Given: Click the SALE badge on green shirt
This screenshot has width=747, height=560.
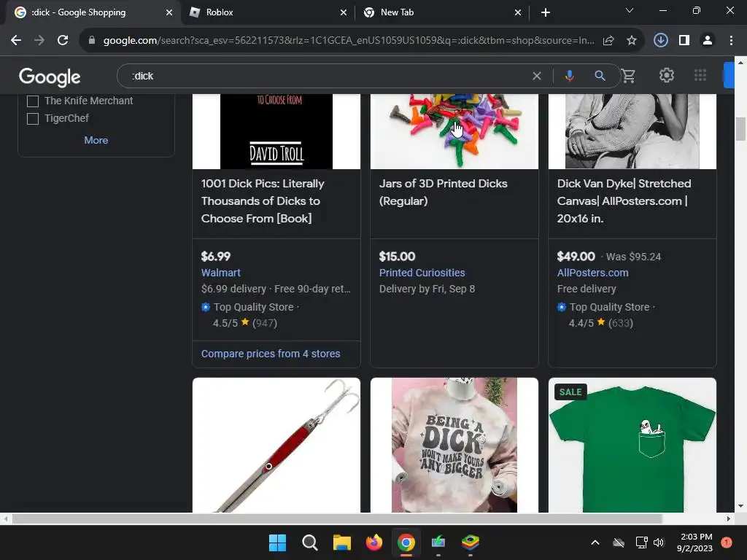Looking at the screenshot, I should [570, 392].
